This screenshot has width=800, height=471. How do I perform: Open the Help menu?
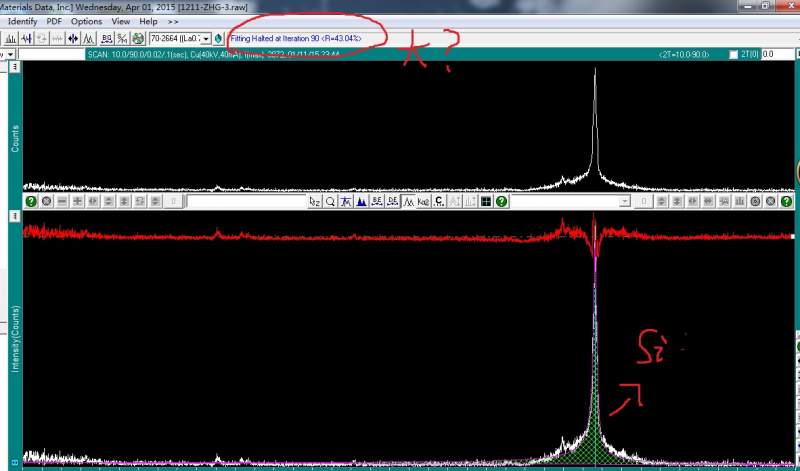pos(148,21)
